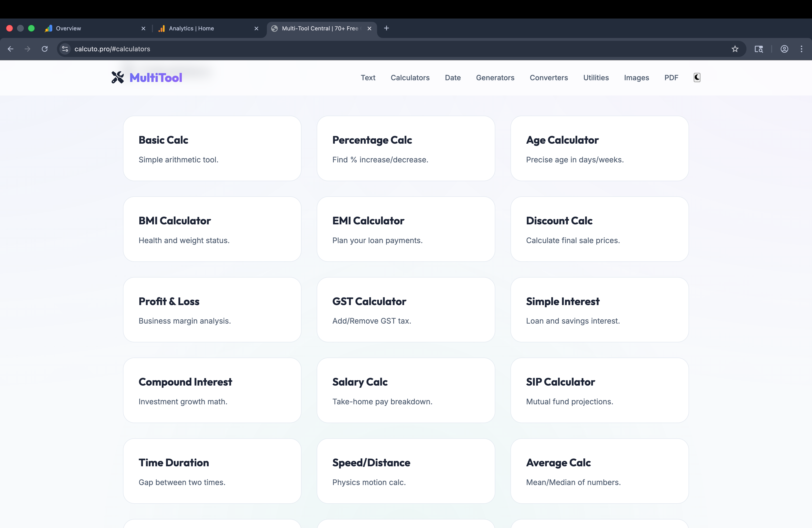Open the Compound Interest card
Image resolution: width=812 pixels, height=528 pixels.
tap(212, 390)
